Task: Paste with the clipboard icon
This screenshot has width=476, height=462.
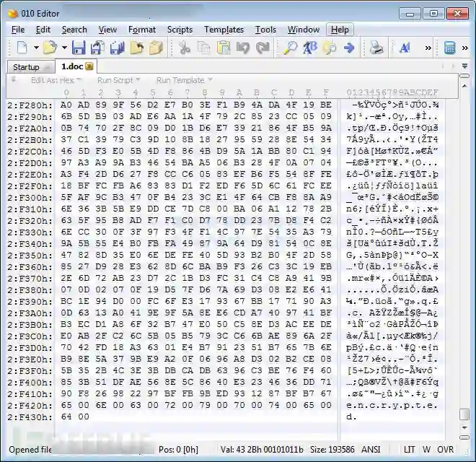Action: [224, 48]
